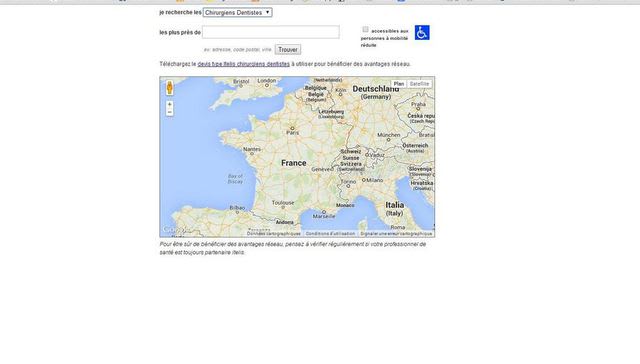This screenshot has height=364, width=640.
Task: Switch the map to Satellite view
Action: click(419, 84)
